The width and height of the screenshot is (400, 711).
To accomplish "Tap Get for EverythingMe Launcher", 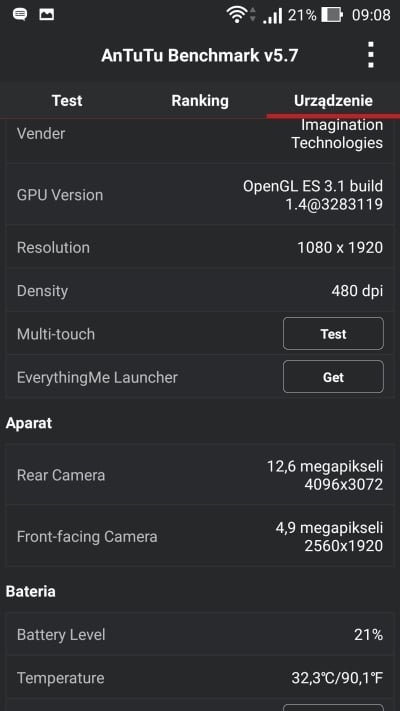I will (333, 377).
